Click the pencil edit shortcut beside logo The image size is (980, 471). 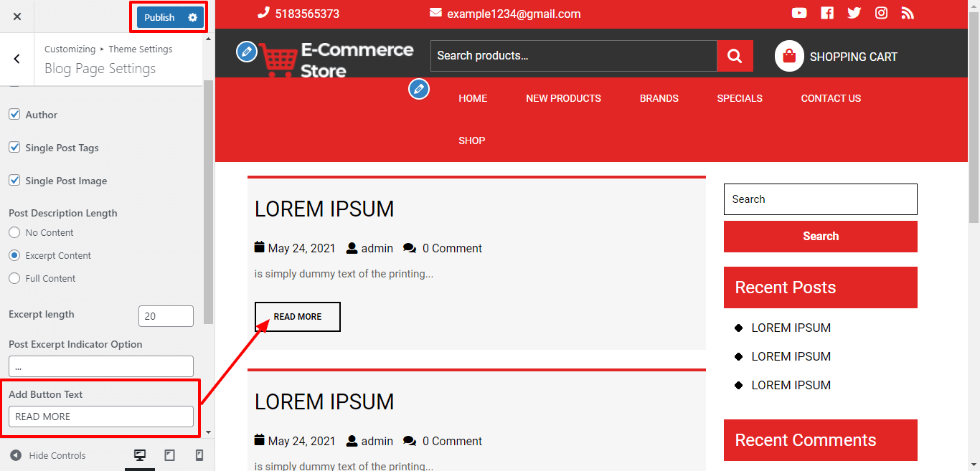click(247, 52)
